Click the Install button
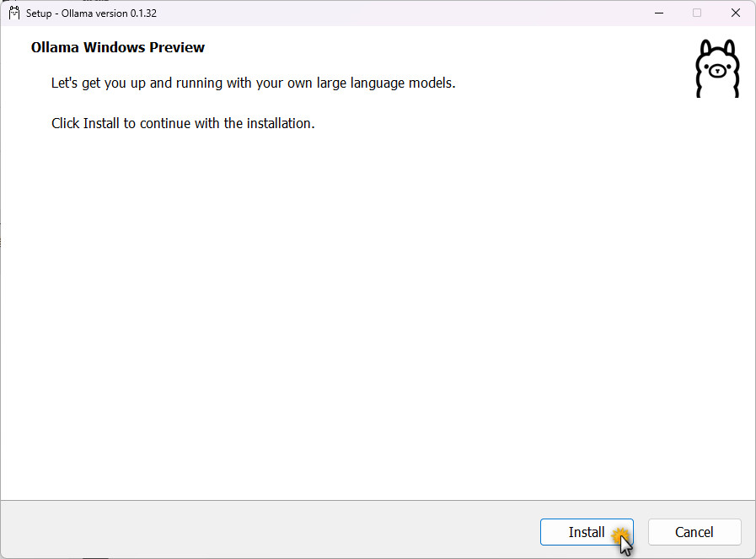The width and height of the screenshot is (756, 559). [587, 532]
